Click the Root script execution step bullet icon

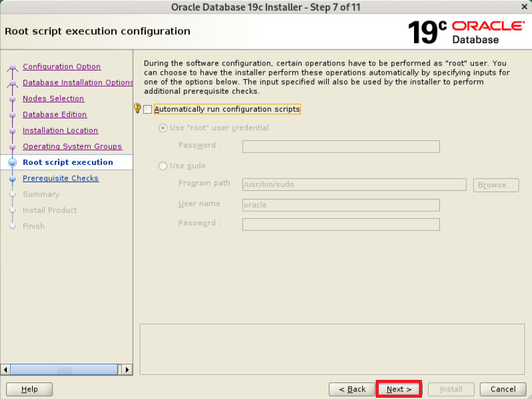(x=12, y=162)
